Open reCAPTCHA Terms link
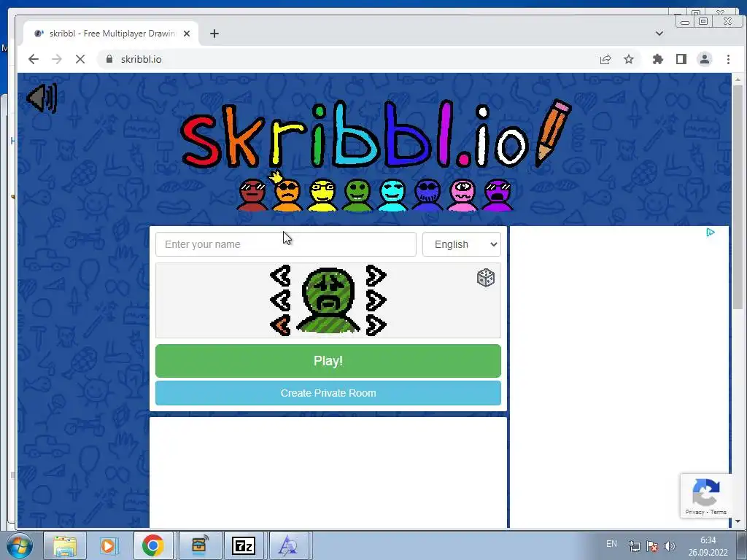Screen dimensions: 747x560 click(719, 513)
